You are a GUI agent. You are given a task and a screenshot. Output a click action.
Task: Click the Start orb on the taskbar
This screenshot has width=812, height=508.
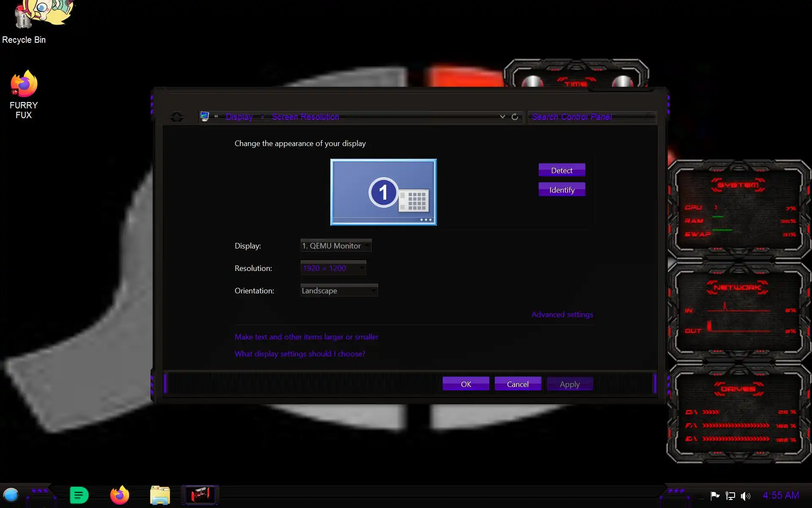point(11,494)
